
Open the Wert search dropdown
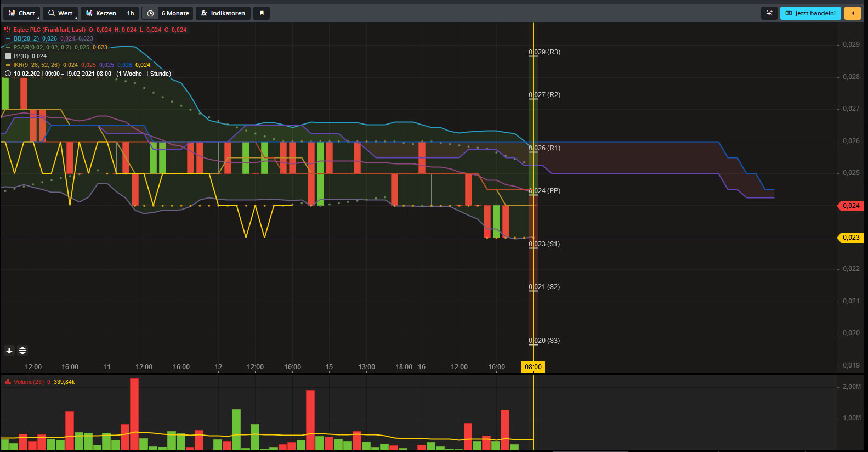[x=60, y=13]
